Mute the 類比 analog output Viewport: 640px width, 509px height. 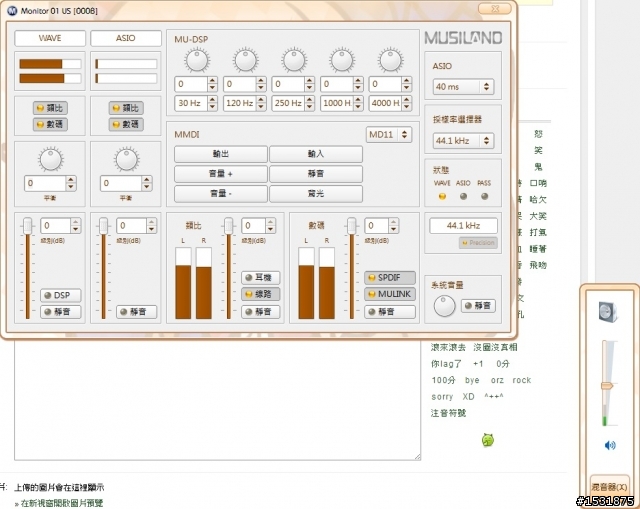pos(260,312)
